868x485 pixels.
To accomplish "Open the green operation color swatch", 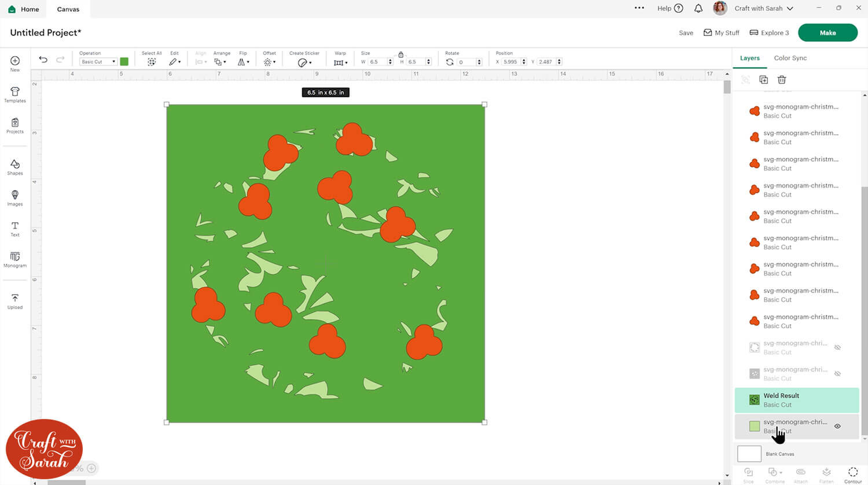I will pos(124,61).
